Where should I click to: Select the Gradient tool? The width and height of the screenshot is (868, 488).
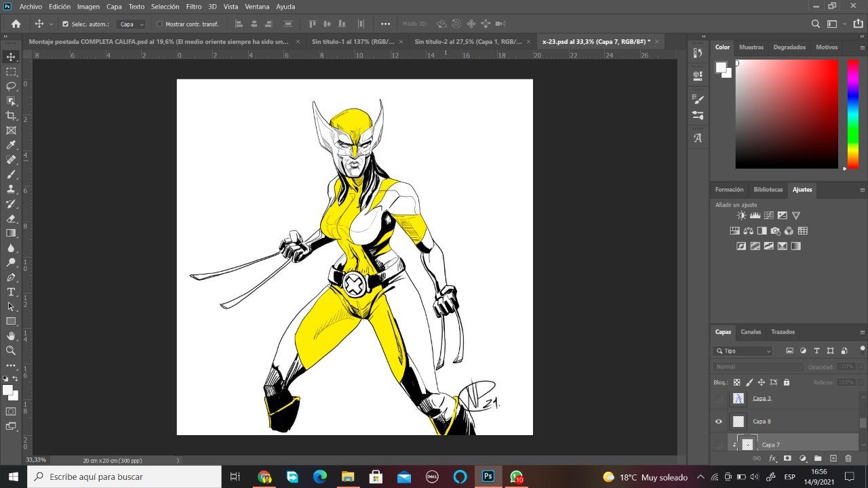coord(11,233)
